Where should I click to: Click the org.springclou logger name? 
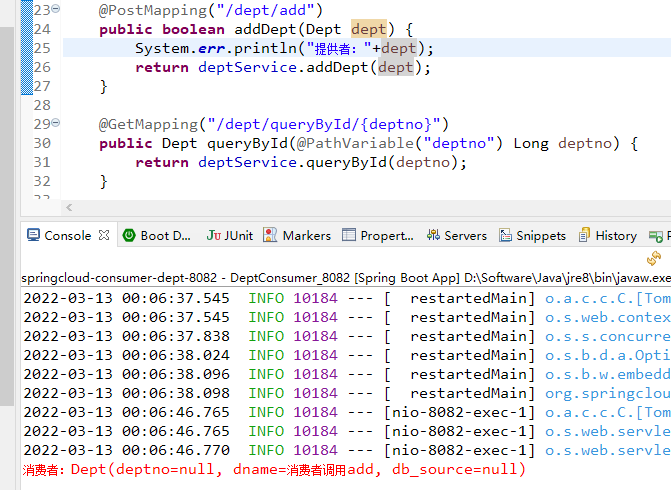click(x=608, y=394)
